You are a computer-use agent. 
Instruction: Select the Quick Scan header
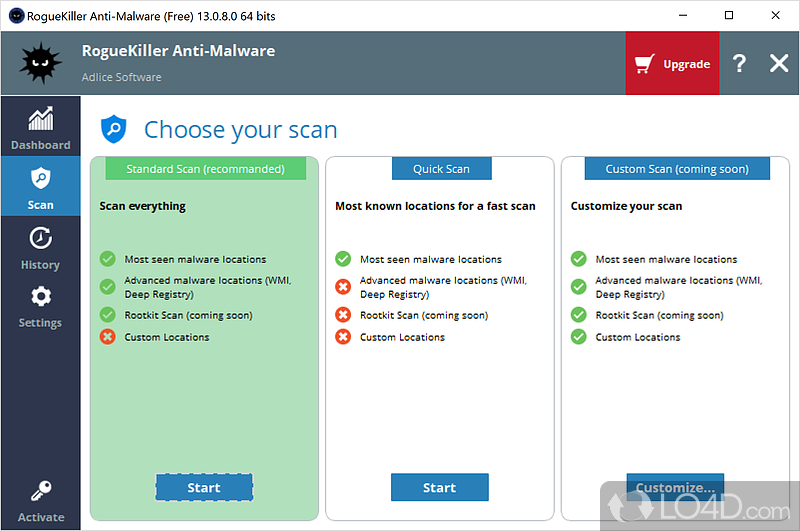click(x=441, y=169)
